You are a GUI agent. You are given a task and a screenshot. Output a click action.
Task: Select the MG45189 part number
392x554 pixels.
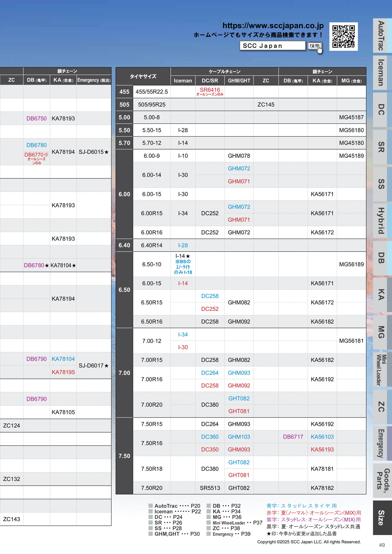351,156
